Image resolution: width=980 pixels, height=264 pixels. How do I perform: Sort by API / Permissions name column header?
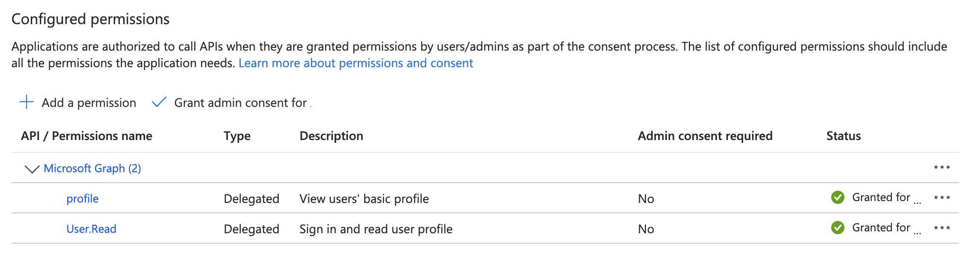[x=87, y=136]
